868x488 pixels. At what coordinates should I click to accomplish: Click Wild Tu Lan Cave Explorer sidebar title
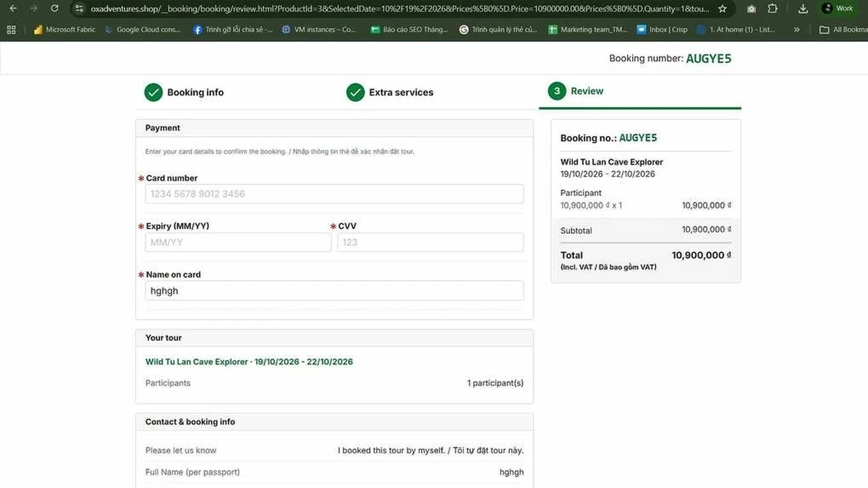(611, 162)
